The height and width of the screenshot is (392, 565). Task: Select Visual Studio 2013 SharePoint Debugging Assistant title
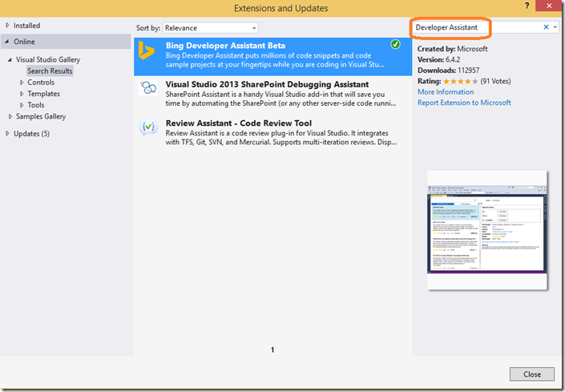coord(267,84)
